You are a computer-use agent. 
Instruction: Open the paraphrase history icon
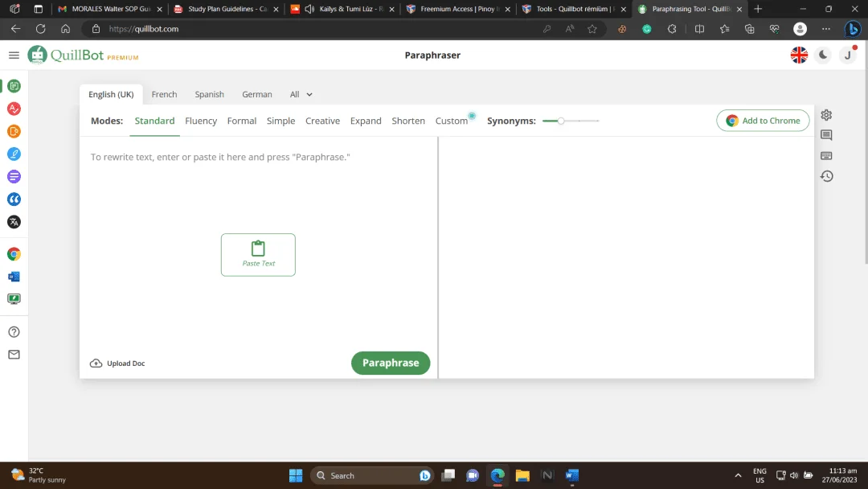coord(826,176)
